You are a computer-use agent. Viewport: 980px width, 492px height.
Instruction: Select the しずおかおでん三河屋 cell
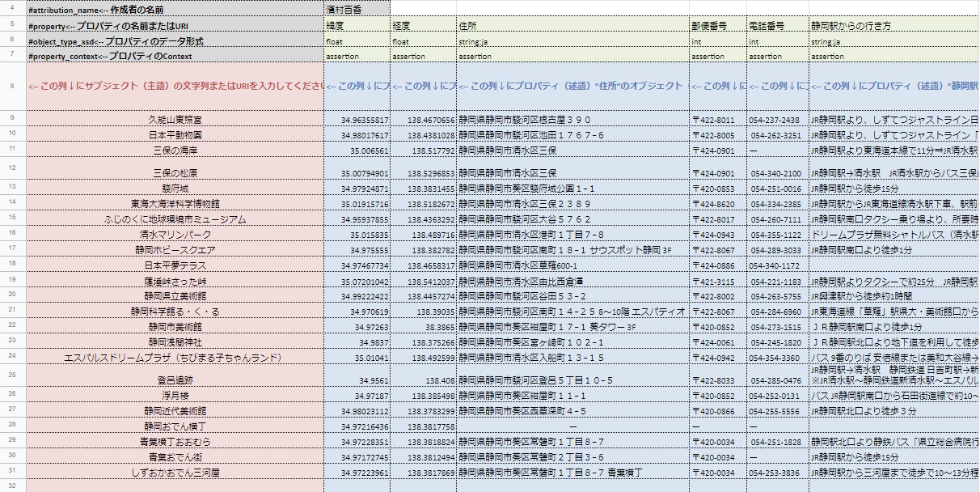click(175, 473)
